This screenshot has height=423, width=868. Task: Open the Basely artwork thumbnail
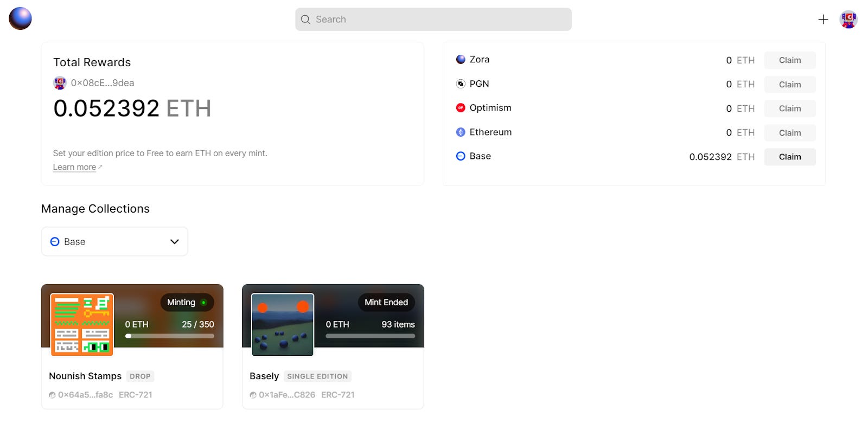point(283,325)
